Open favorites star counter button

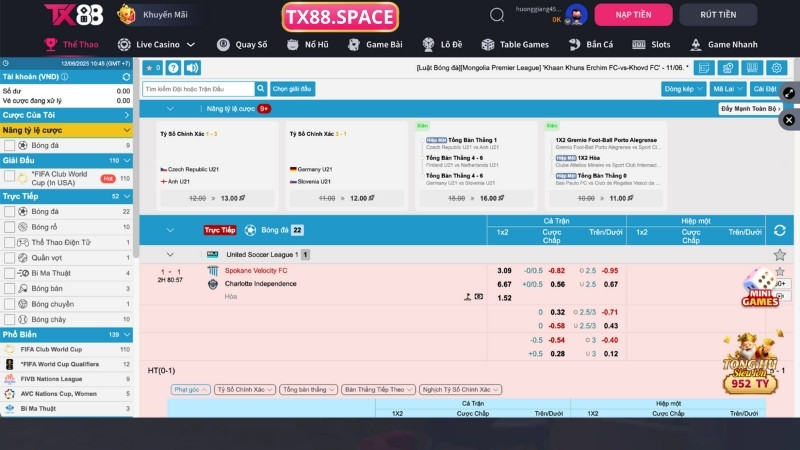[153, 68]
